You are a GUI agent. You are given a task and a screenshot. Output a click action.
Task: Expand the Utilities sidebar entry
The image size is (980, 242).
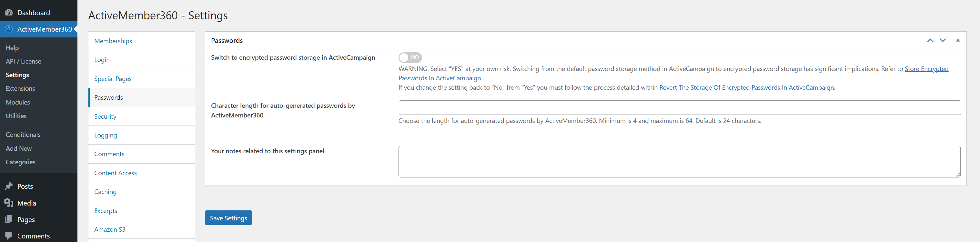[16, 116]
